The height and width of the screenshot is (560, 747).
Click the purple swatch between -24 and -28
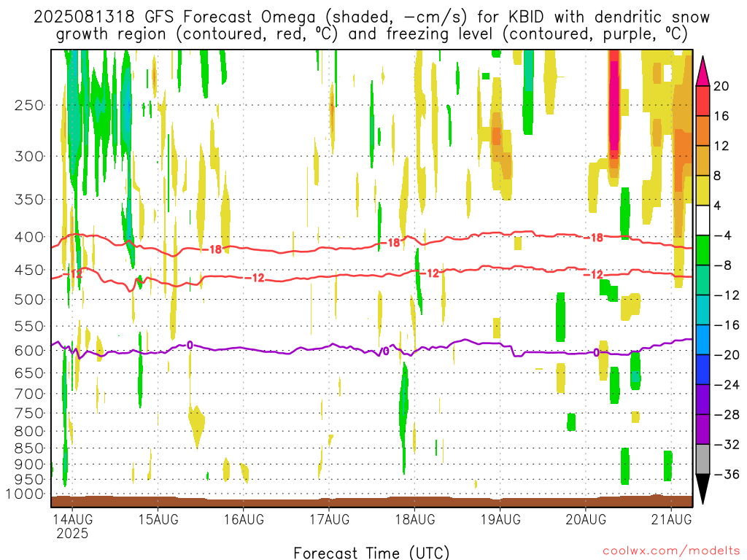pos(703,400)
